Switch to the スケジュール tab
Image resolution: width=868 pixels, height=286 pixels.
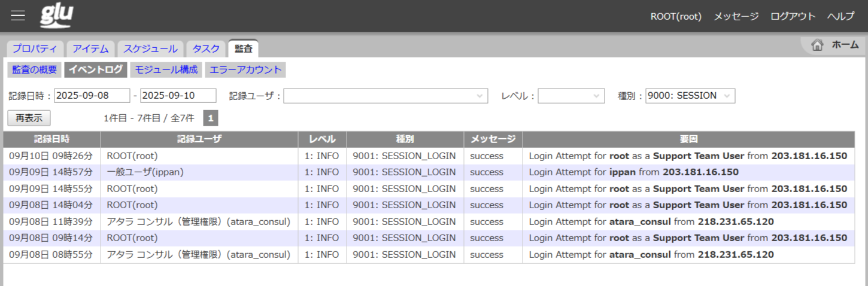tap(150, 49)
